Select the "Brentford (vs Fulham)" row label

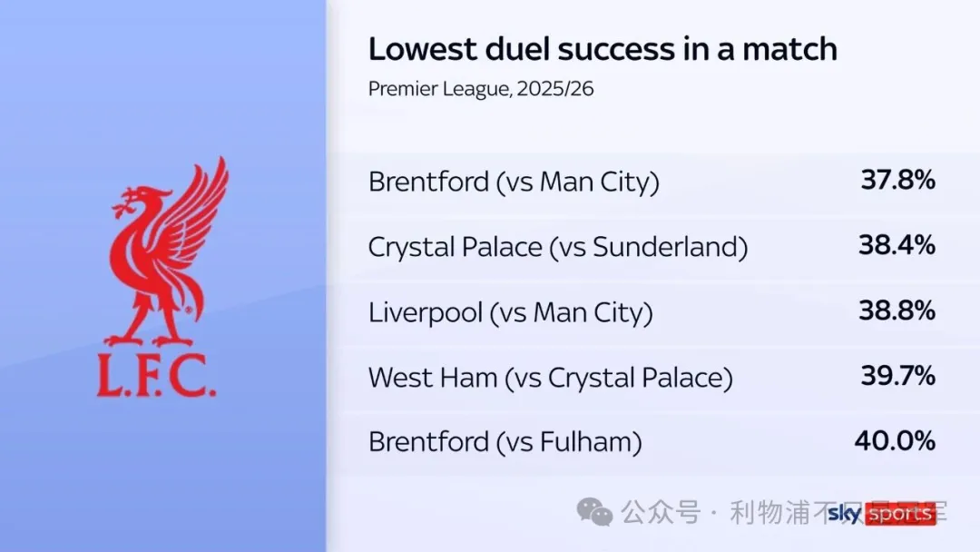(505, 442)
